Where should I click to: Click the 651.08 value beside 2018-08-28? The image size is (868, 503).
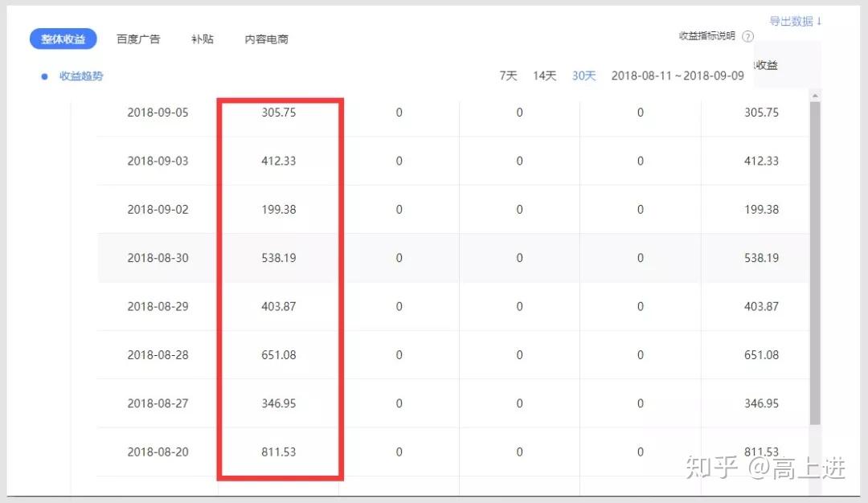click(x=278, y=355)
